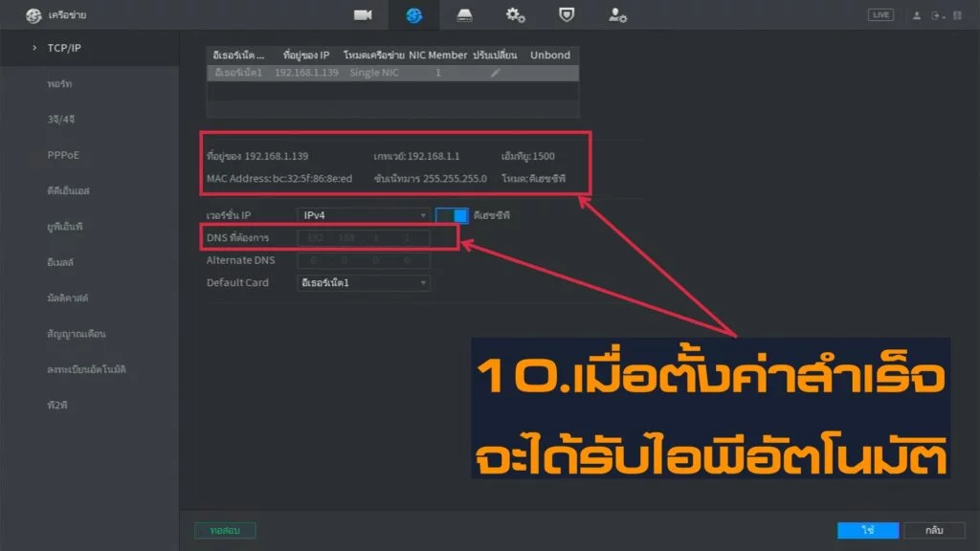The height and width of the screenshot is (551, 980).
Task: Open the System gears icon in top bar
Action: click(x=515, y=14)
